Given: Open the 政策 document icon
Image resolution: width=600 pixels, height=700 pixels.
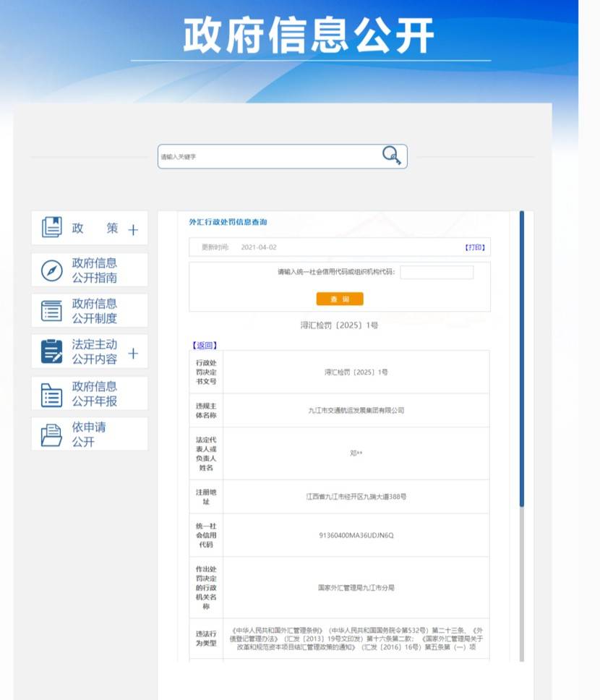Looking at the screenshot, I should pyautogui.click(x=52, y=227).
